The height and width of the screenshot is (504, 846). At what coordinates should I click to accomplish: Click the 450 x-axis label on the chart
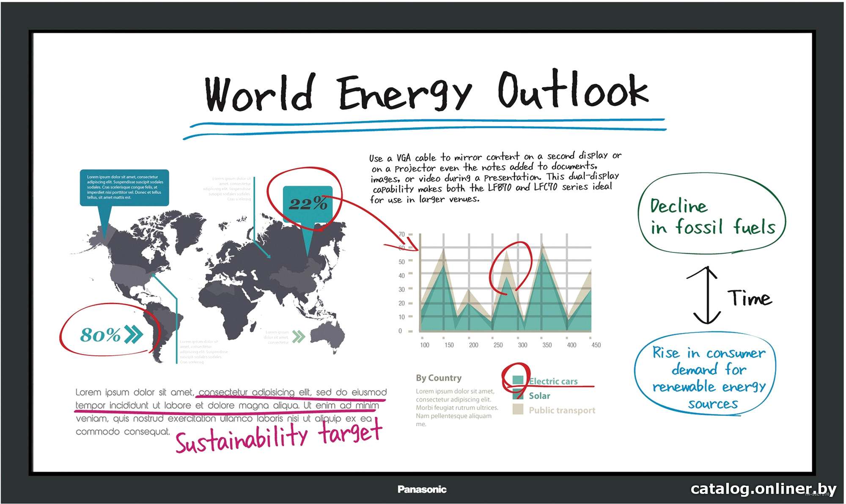596,345
